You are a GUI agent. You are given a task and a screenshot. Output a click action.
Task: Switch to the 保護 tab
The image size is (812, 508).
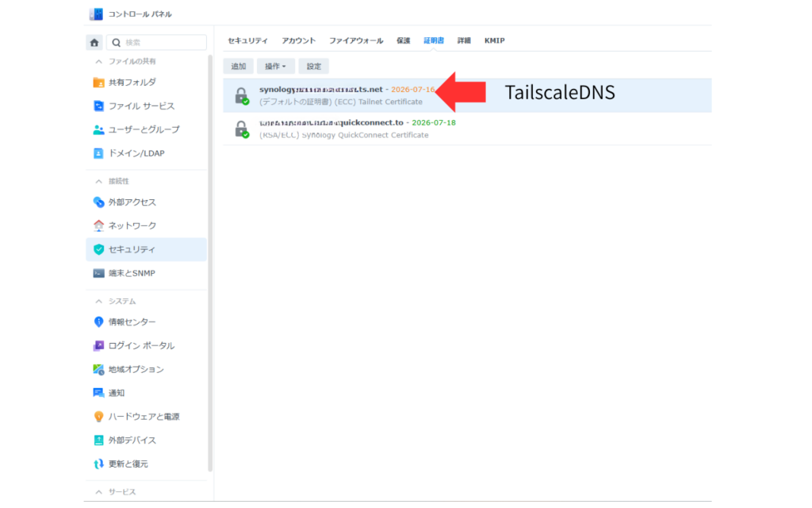[404, 40]
